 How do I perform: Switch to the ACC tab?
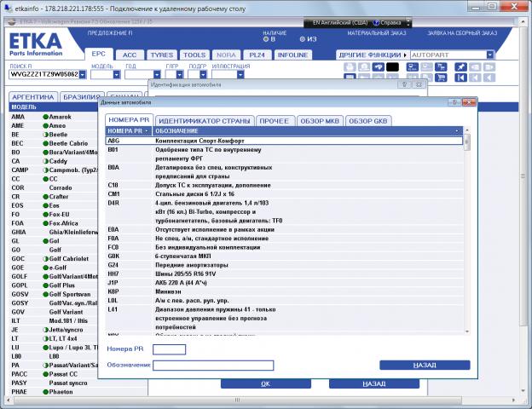(x=130, y=55)
